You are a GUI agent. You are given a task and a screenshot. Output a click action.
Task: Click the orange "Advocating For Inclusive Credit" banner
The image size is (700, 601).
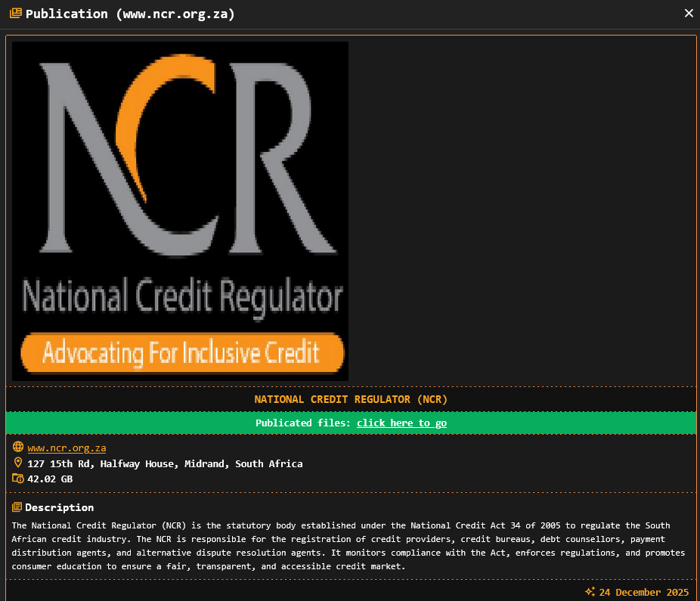(181, 353)
